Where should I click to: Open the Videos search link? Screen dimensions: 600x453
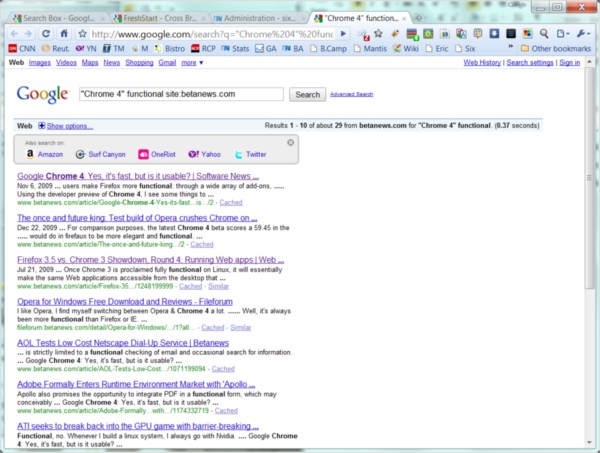66,63
